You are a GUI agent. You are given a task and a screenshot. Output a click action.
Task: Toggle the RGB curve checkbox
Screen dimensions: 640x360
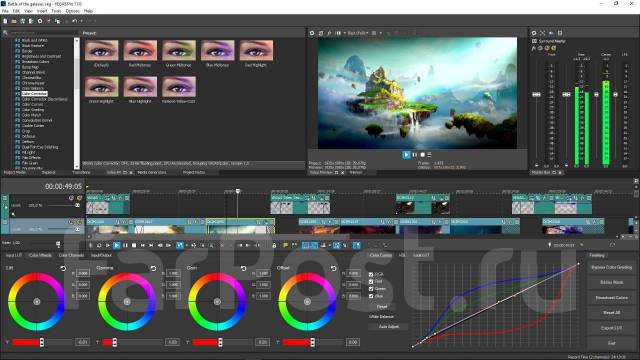click(x=371, y=274)
